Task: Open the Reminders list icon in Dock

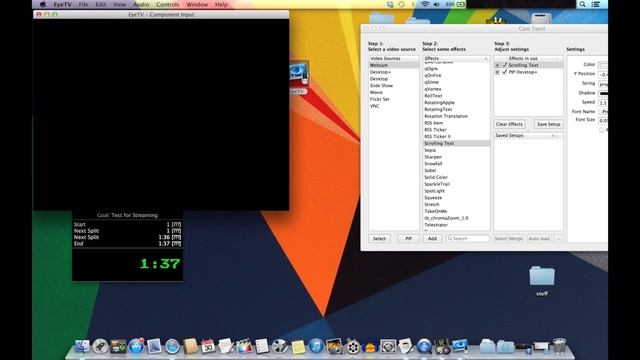Action: pyautogui.click(x=262, y=347)
